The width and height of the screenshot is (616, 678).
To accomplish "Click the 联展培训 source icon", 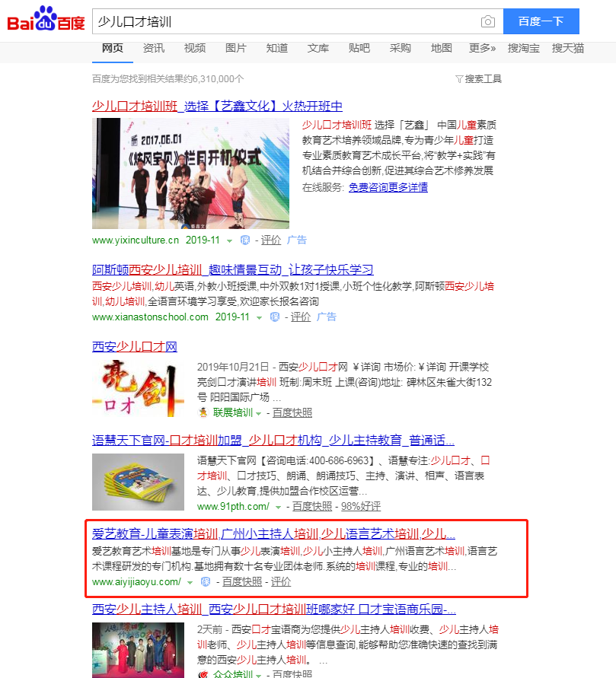I will pyautogui.click(x=203, y=413).
